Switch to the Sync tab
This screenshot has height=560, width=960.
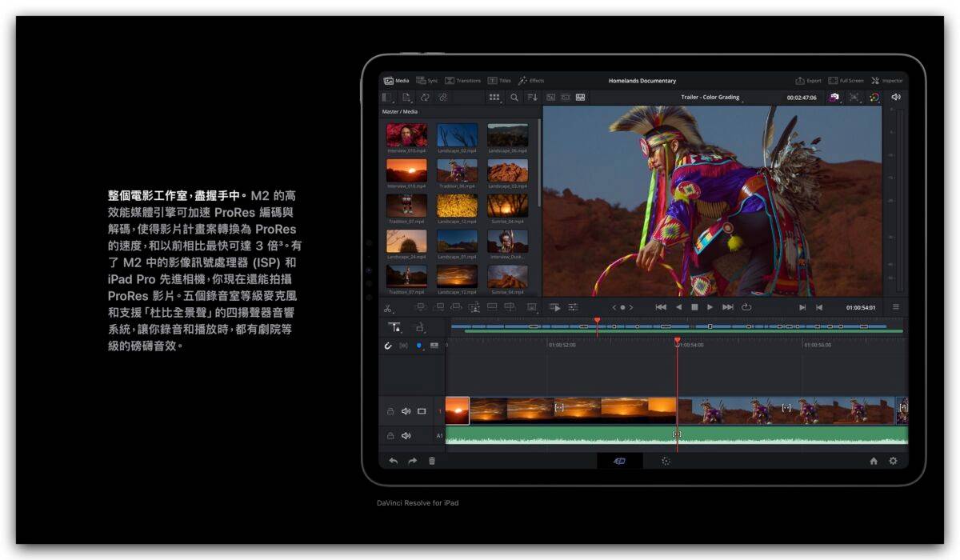(427, 81)
